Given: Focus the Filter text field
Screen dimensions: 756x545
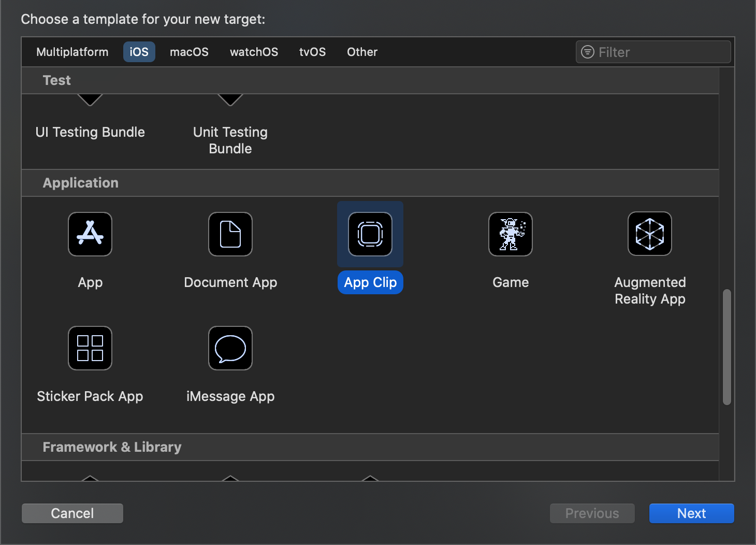Looking at the screenshot, I should pyautogui.click(x=653, y=52).
